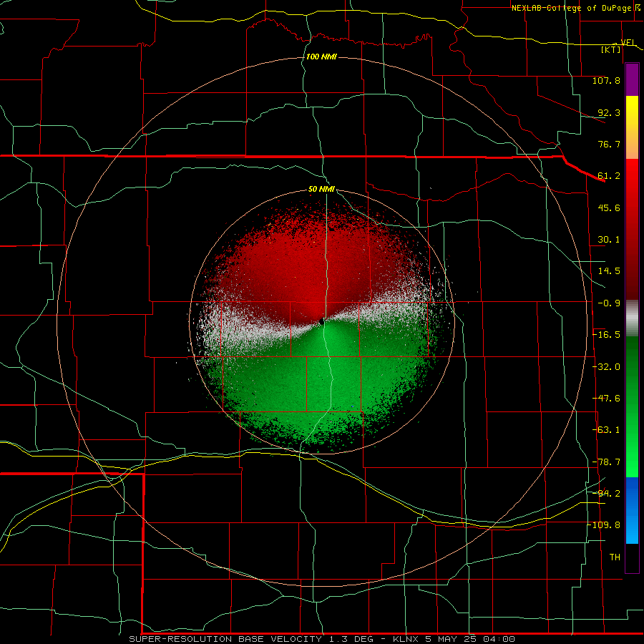Click the 100 NMI range ring label
644x644 pixels.
click(321, 57)
